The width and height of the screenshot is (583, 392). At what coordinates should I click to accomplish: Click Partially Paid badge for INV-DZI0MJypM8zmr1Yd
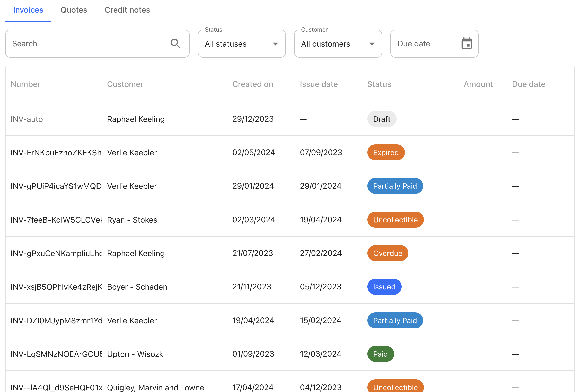395,320
